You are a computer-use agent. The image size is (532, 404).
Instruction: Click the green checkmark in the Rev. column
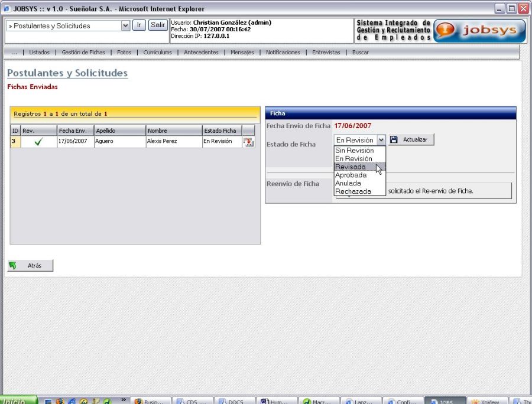coord(38,142)
